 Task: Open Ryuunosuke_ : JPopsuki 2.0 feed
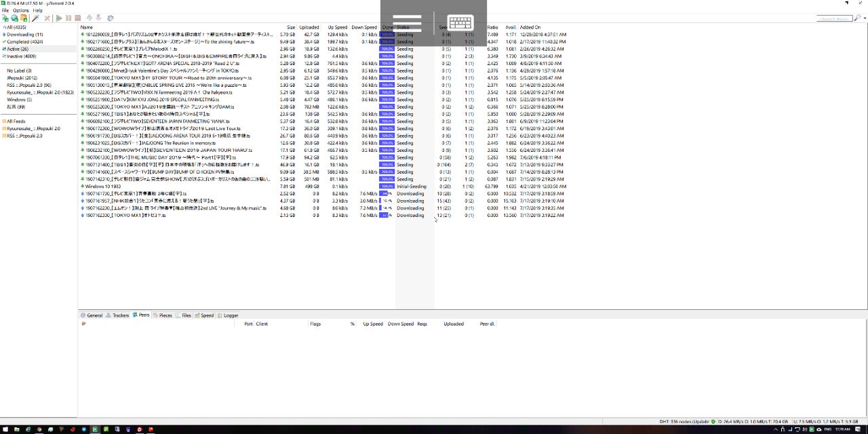[31, 128]
